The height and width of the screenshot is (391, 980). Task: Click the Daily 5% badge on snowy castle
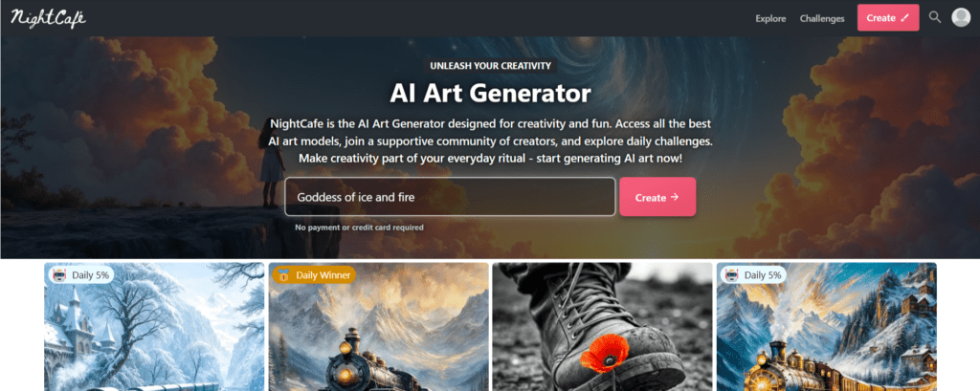(x=80, y=274)
